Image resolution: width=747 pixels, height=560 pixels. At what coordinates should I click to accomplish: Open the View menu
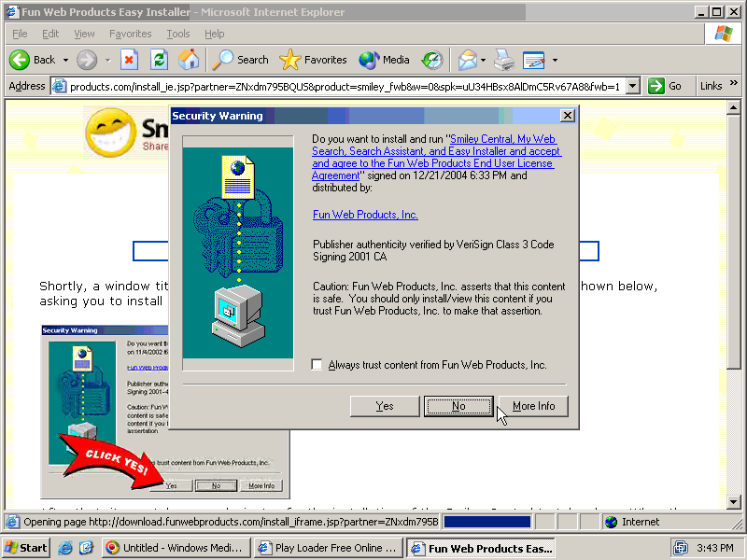[84, 34]
